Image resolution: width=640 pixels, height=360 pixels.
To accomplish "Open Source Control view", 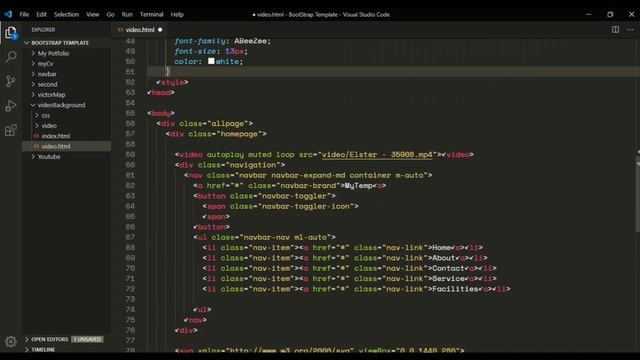I will (x=11, y=81).
